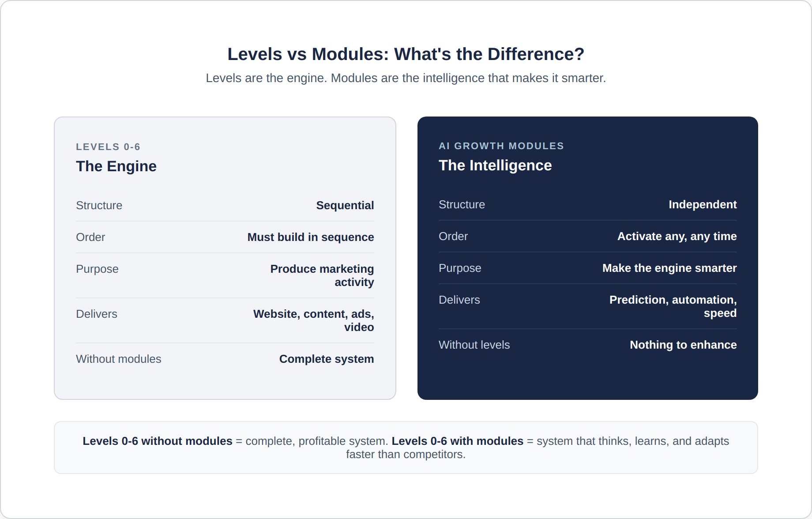Select the 'Nothing to enhance' value
This screenshot has height=519, width=812.
(683, 345)
